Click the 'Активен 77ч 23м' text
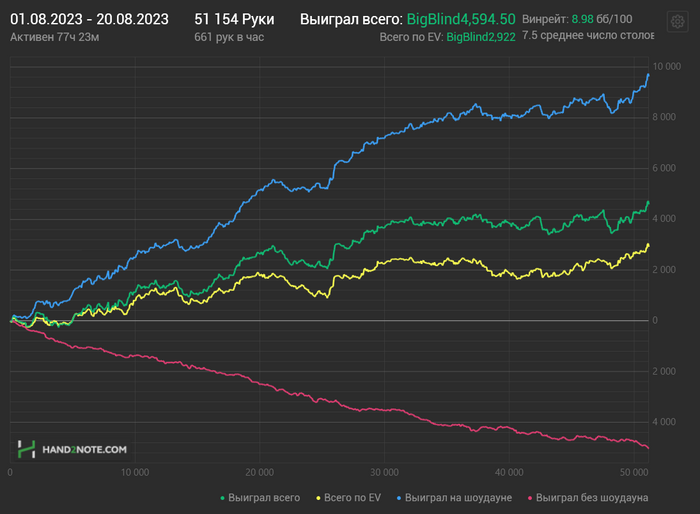The height and width of the screenshot is (514, 700). (x=54, y=37)
